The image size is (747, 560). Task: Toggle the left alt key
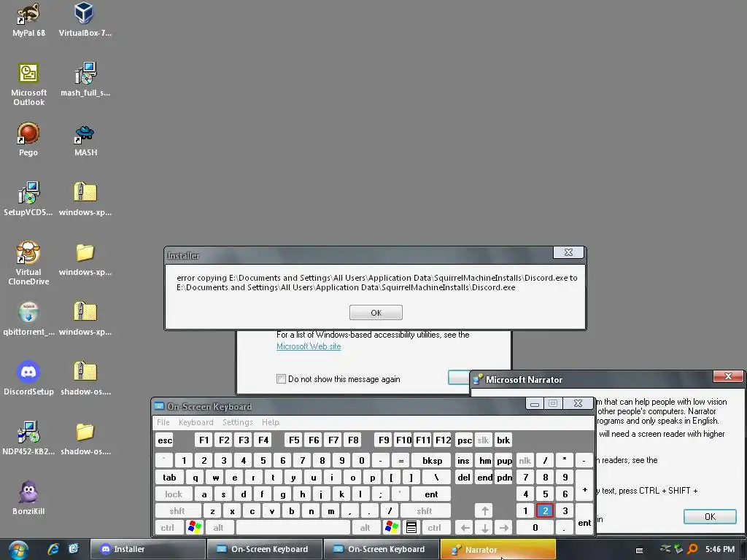(x=219, y=528)
